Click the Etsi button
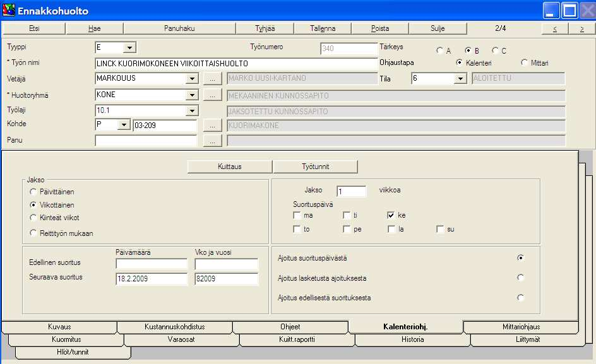The width and height of the screenshot is (596, 364). click(x=34, y=28)
